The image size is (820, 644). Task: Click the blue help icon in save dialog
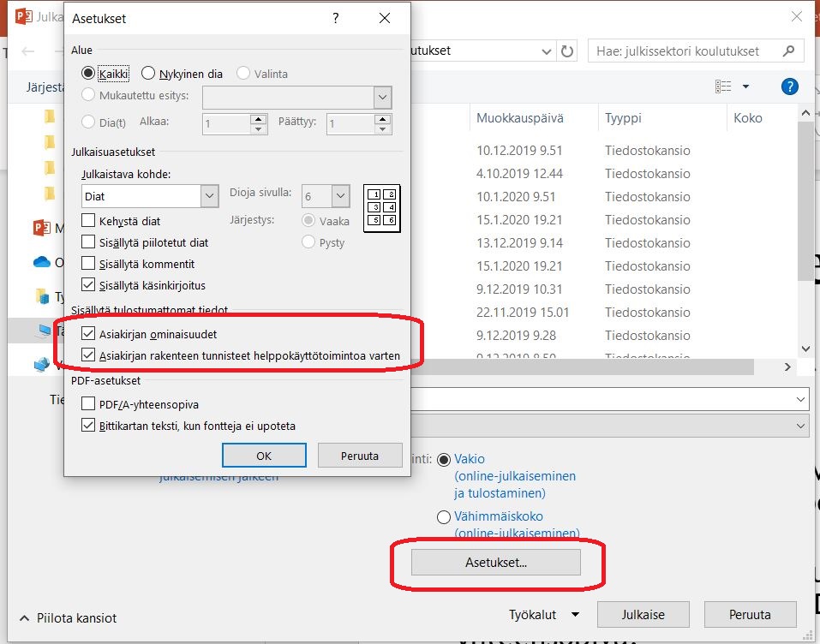coord(790,86)
